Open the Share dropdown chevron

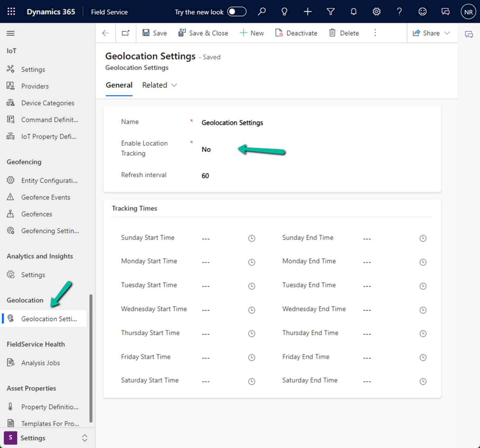(x=447, y=33)
